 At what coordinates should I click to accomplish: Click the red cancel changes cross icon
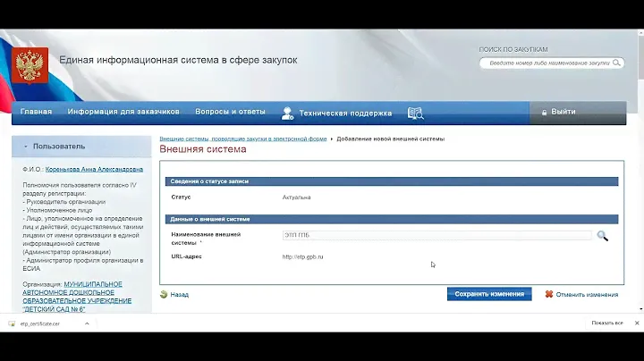pos(547,294)
